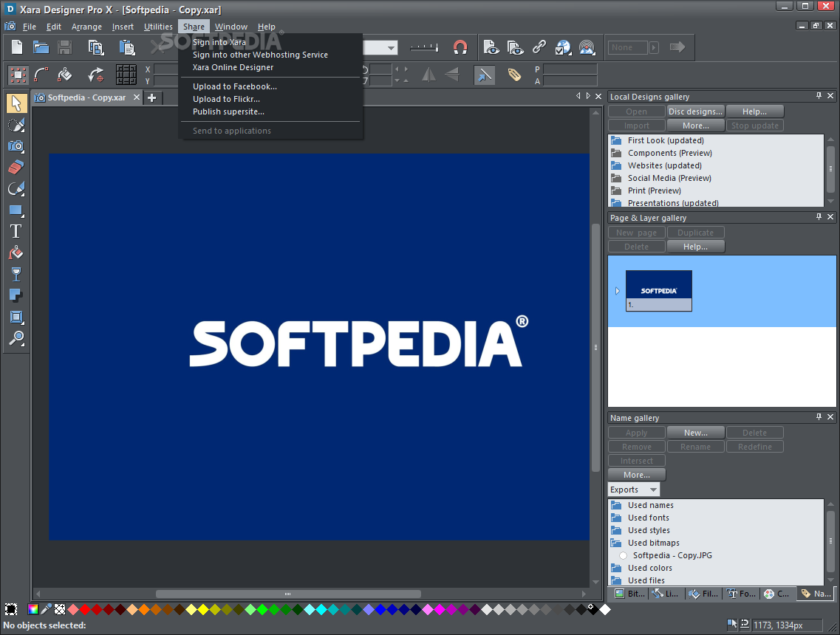Click the Preview page eye icon
Screen dimensions: 840x635
[491, 47]
